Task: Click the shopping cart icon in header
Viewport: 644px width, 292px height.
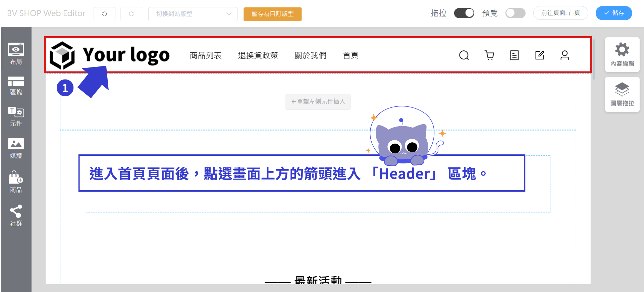Action: tap(489, 55)
